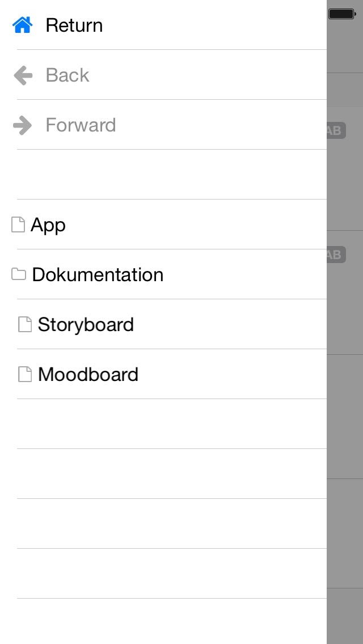This screenshot has width=363, height=644.
Task: Select the Return menu label
Action: coord(74,25)
